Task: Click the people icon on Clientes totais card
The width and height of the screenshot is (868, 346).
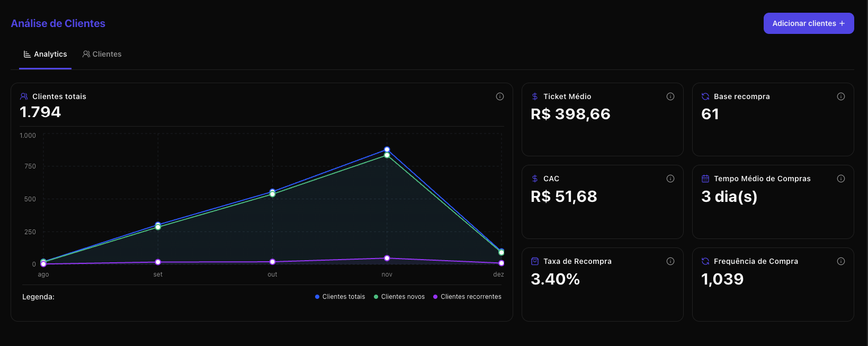Action: pos(24,96)
